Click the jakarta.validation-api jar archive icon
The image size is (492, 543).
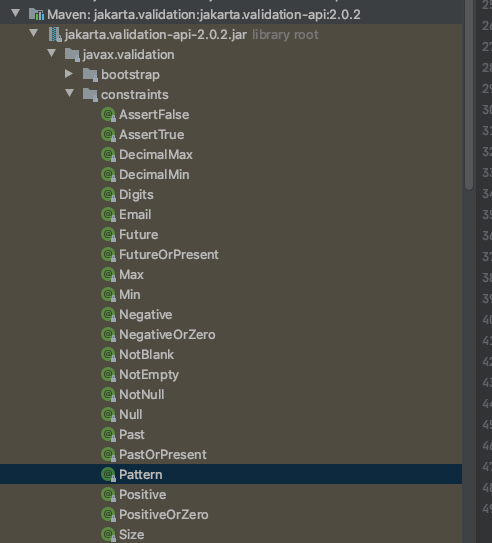point(55,34)
